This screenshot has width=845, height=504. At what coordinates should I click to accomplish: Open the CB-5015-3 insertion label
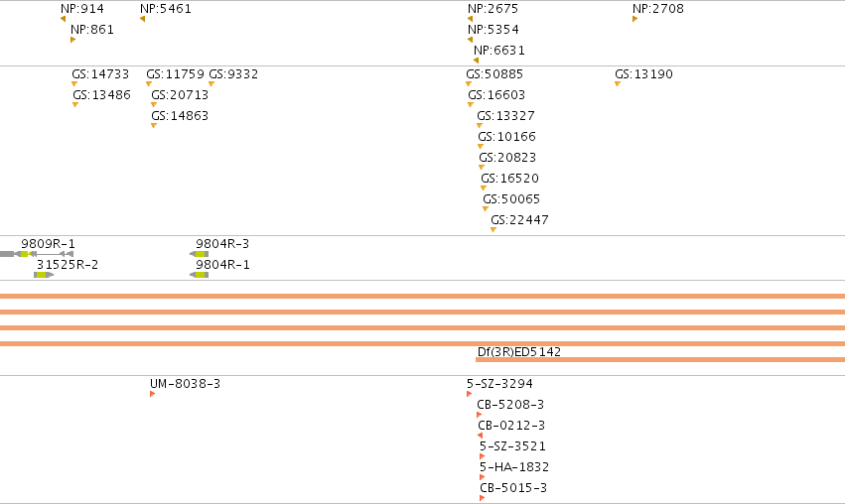point(513,488)
